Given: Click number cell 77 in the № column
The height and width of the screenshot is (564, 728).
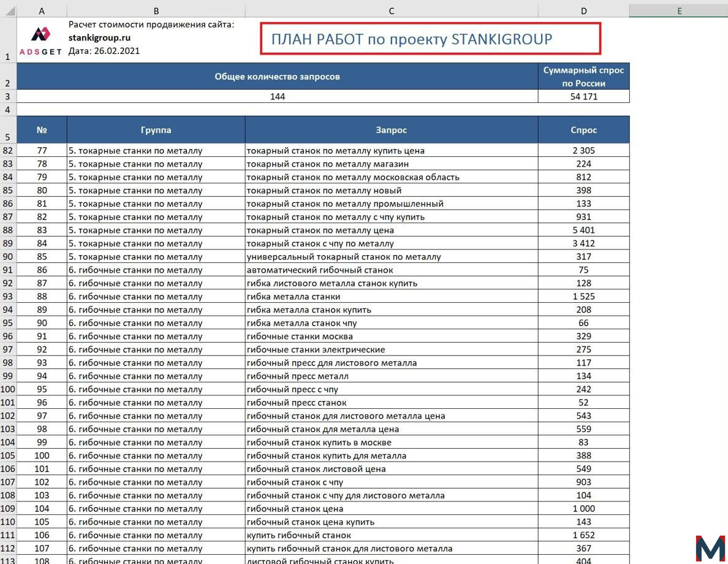Looking at the screenshot, I should tap(42, 151).
